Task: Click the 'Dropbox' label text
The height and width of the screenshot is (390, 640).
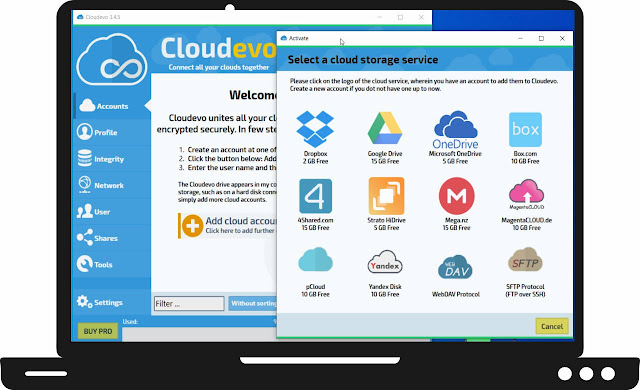Action: pyautogui.click(x=315, y=154)
